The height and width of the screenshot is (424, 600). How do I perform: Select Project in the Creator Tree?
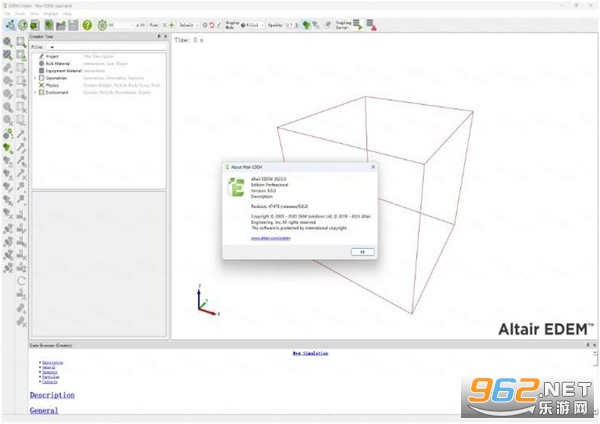point(52,56)
